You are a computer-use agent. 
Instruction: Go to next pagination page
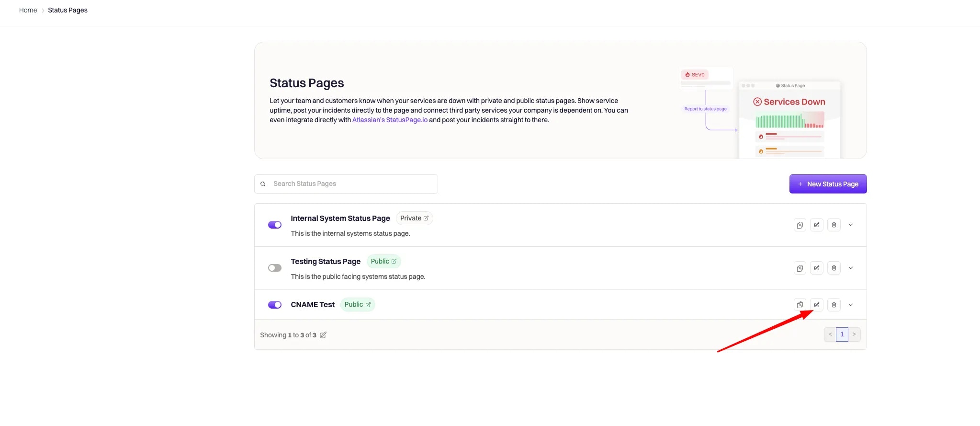point(854,334)
